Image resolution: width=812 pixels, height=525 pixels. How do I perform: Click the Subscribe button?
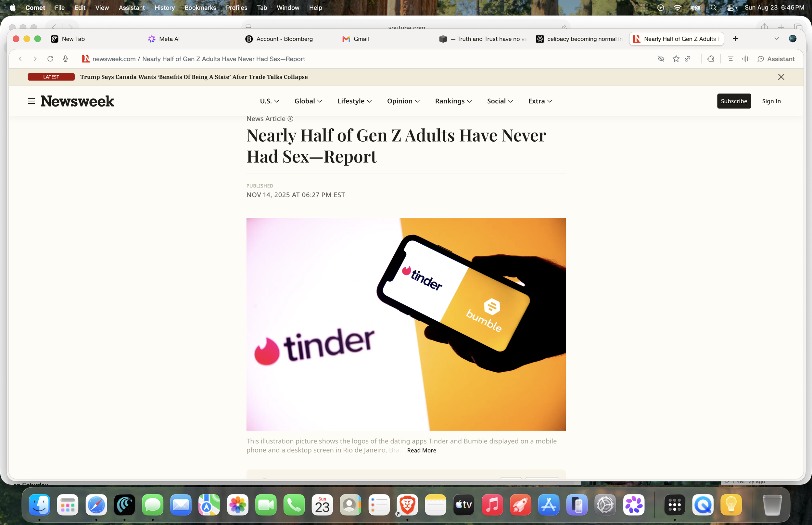coord(734,101)
